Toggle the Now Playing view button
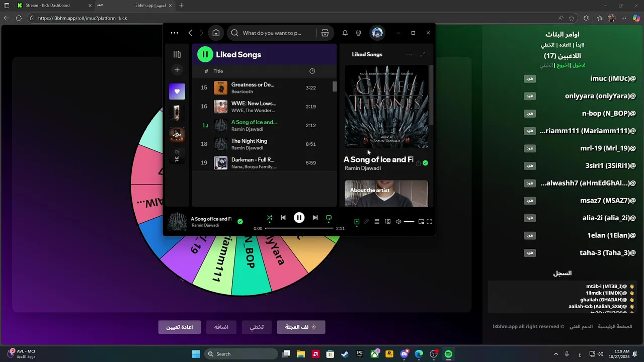 pos(357,222)
